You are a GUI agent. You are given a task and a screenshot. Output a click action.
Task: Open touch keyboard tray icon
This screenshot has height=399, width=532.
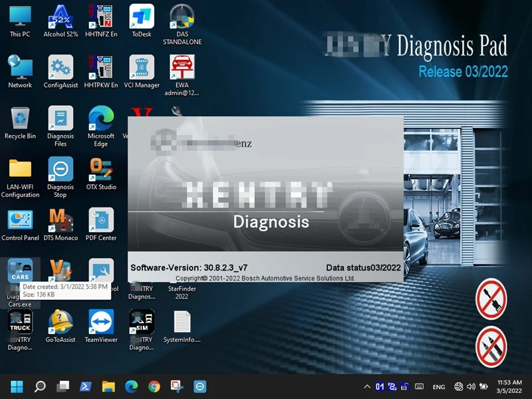click(x=419, y=386)
